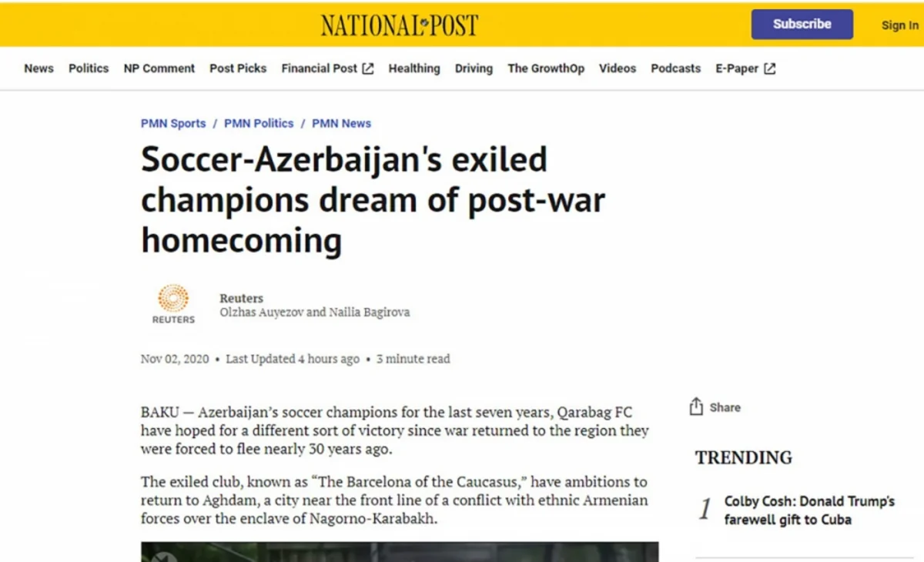Open the Politics section
Image resolution: width=924 pixels, height=562 pixels.
88,69
